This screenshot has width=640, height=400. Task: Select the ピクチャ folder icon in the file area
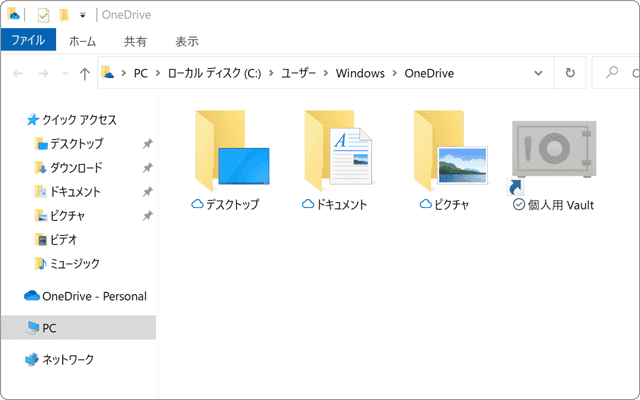(451, 150)
